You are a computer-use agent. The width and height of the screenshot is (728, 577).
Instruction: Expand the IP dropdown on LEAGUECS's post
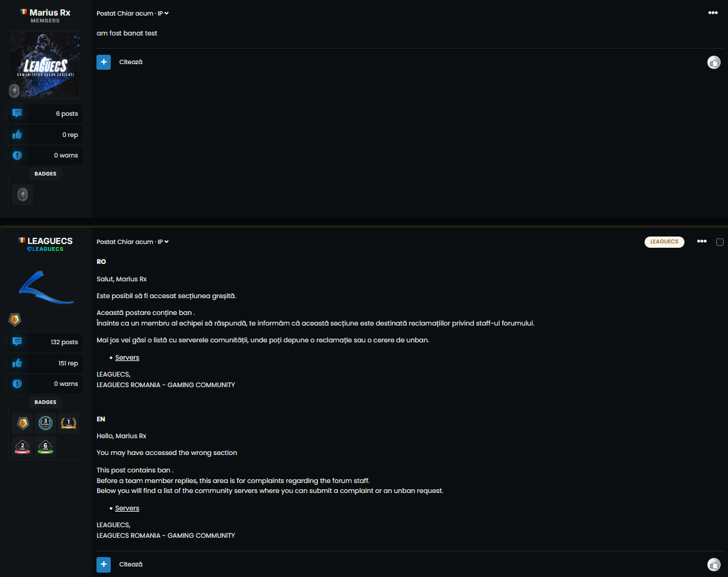(163, 242)
